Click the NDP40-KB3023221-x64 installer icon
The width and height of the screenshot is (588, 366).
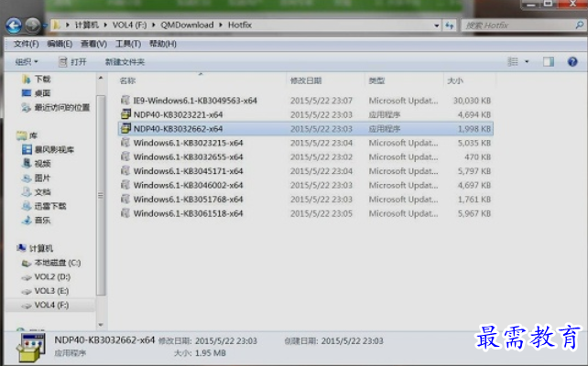tap(125, 114)
